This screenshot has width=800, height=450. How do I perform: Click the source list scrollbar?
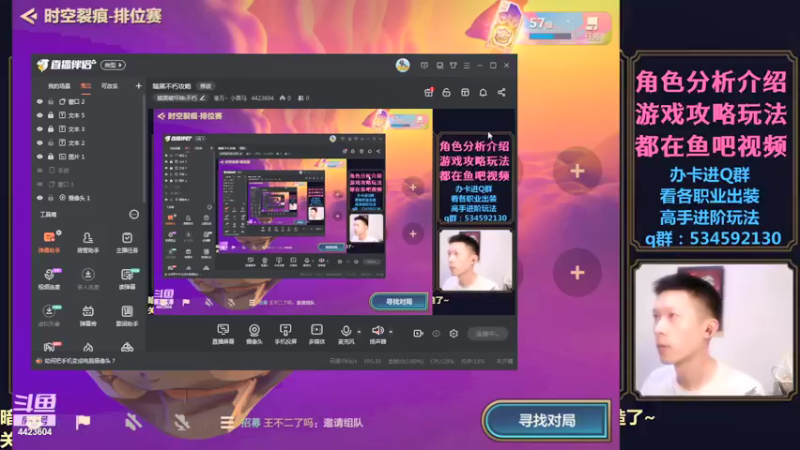click(x=144, y=148)
